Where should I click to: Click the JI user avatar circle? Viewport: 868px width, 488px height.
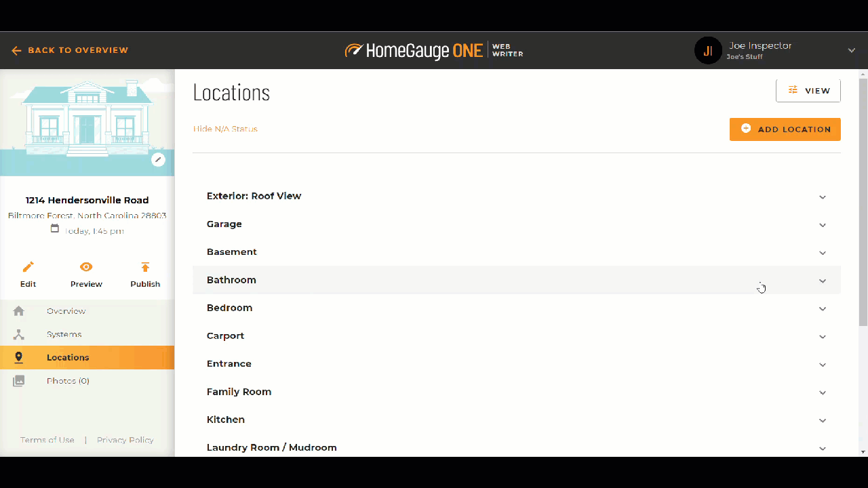point(707,51)
